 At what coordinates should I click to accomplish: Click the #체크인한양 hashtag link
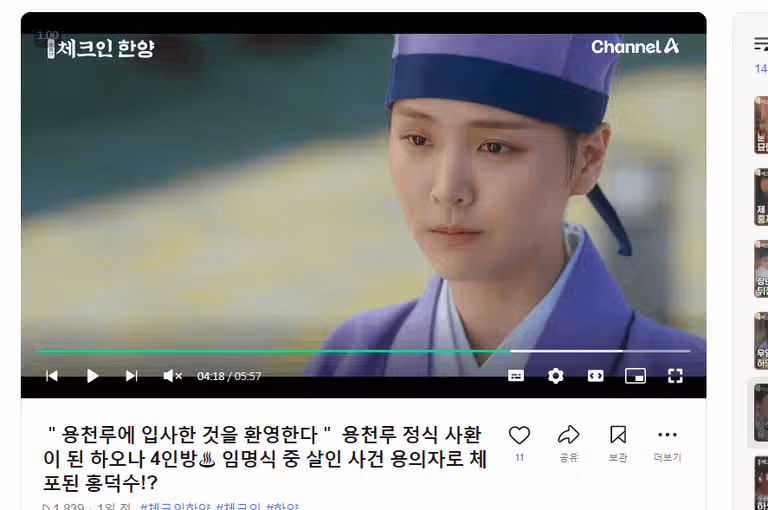175,506
